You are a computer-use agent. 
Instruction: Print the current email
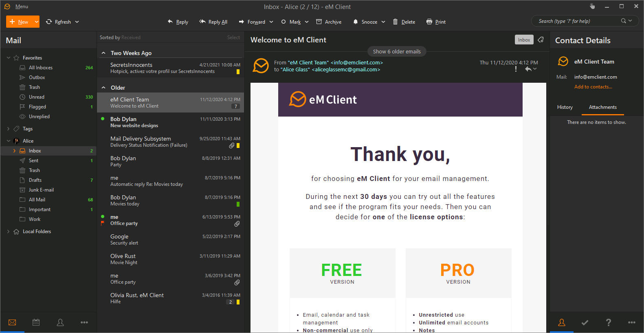click(436, 22)
